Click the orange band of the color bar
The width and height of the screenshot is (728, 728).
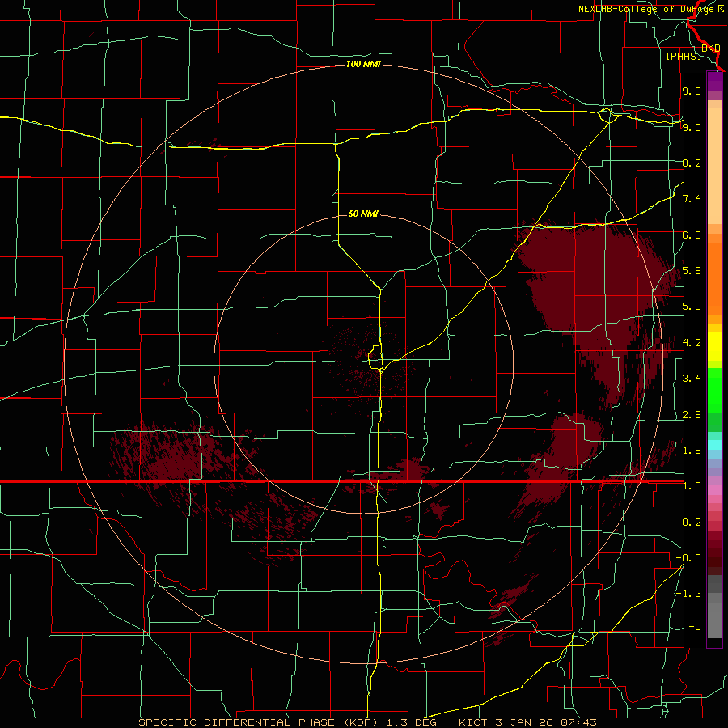point(714,278)
